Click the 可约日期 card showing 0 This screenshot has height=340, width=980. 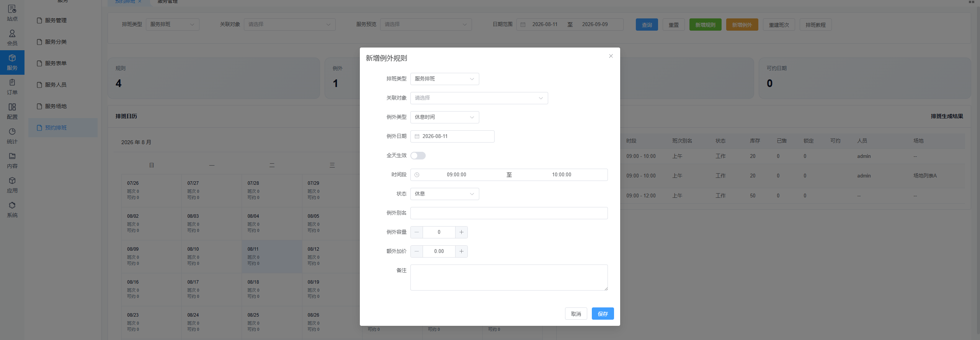(x=865, y=78)
